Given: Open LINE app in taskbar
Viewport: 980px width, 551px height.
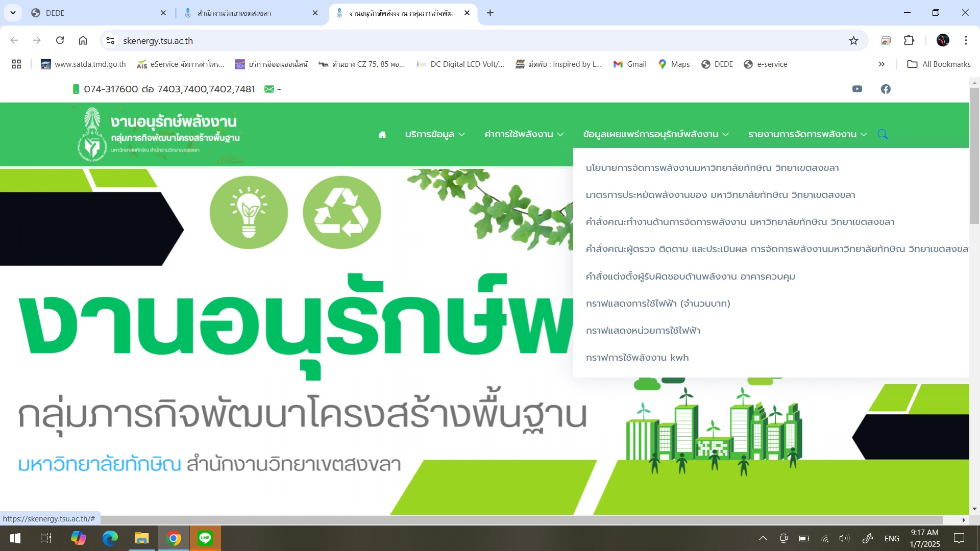Looking at the screenshot, I should [x=205, y=538].
